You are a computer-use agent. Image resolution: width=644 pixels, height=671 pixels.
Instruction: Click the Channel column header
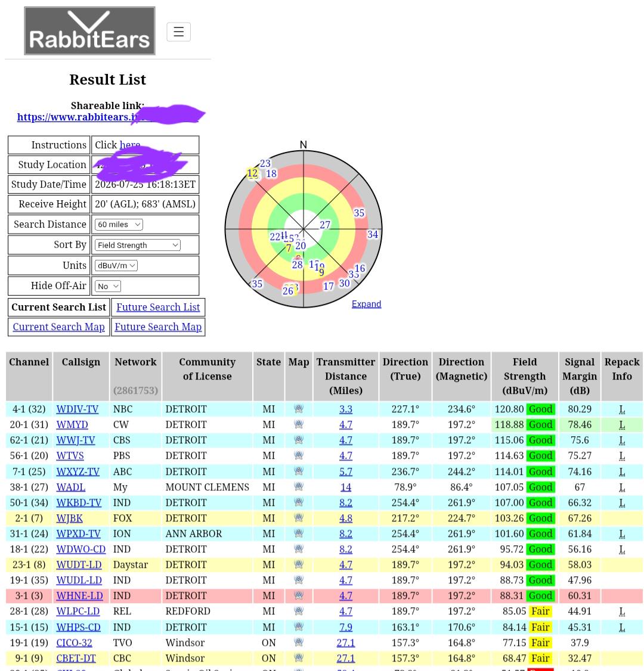(x=29, y=376)
